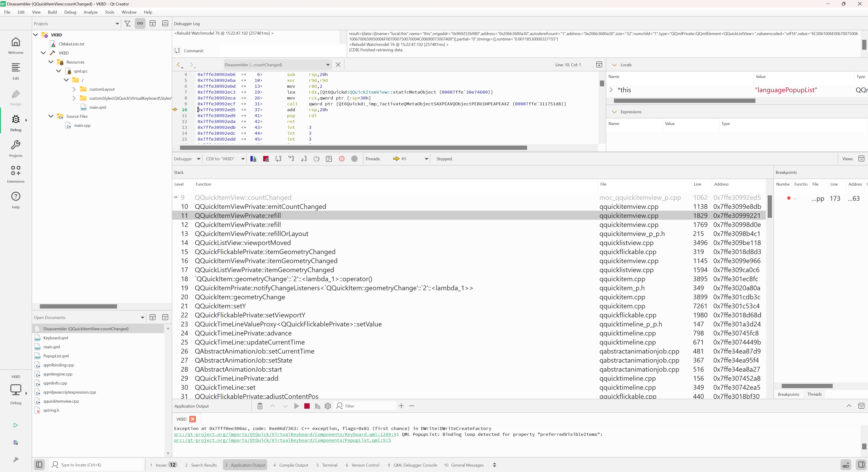Toggle the record red circle button
The height and width of the screenshot is (472, 868).
point(342,159)
